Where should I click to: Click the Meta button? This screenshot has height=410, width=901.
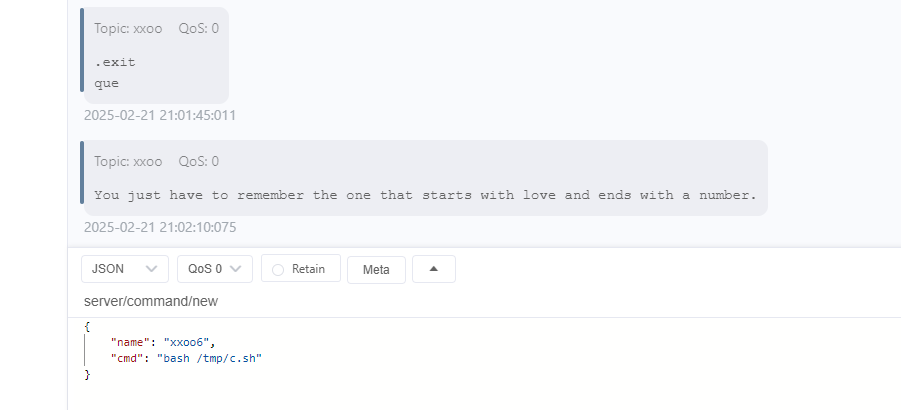point(376,270)
